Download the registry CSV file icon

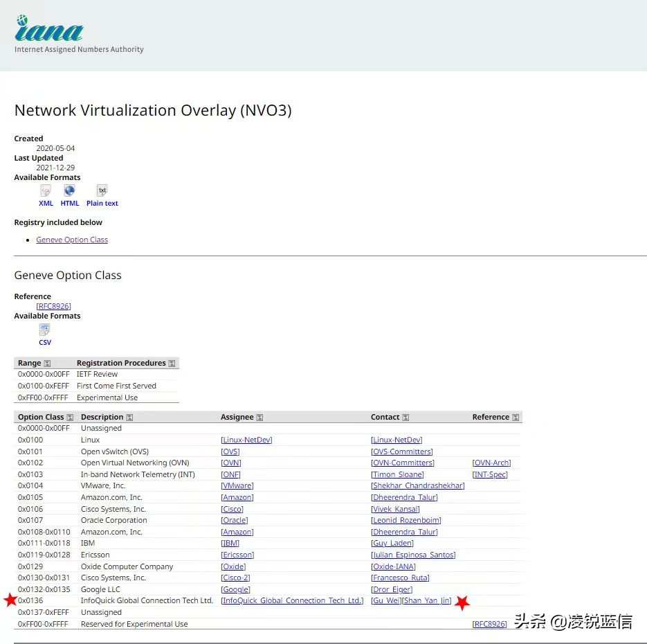45,330
